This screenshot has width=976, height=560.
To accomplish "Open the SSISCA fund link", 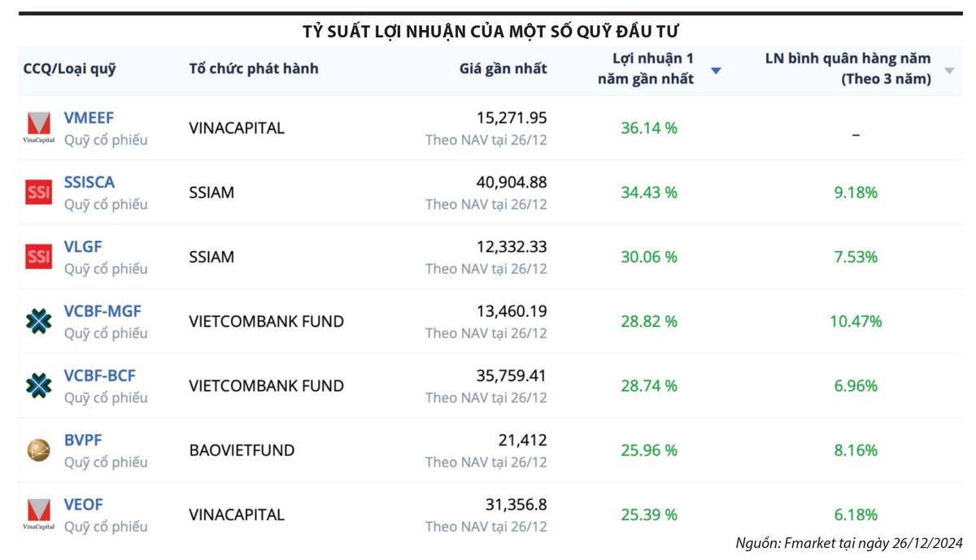I will click(89, 182).
